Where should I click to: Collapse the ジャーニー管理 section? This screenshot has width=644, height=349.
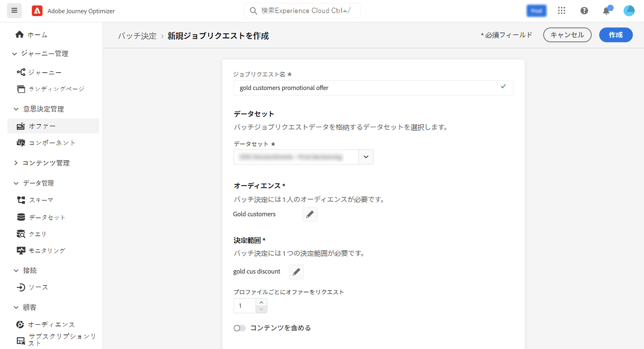point(15,54)
